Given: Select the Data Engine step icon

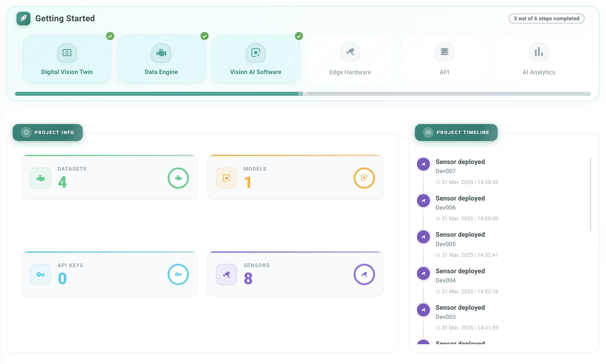Looking at the screenshot, I should [161, 53].
